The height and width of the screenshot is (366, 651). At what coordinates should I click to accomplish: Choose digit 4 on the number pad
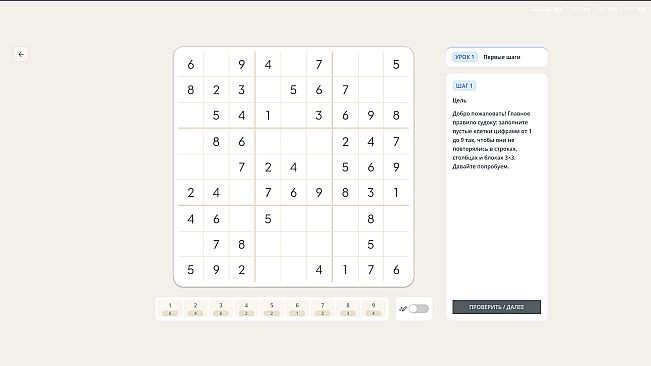click(x=246, y=309)
